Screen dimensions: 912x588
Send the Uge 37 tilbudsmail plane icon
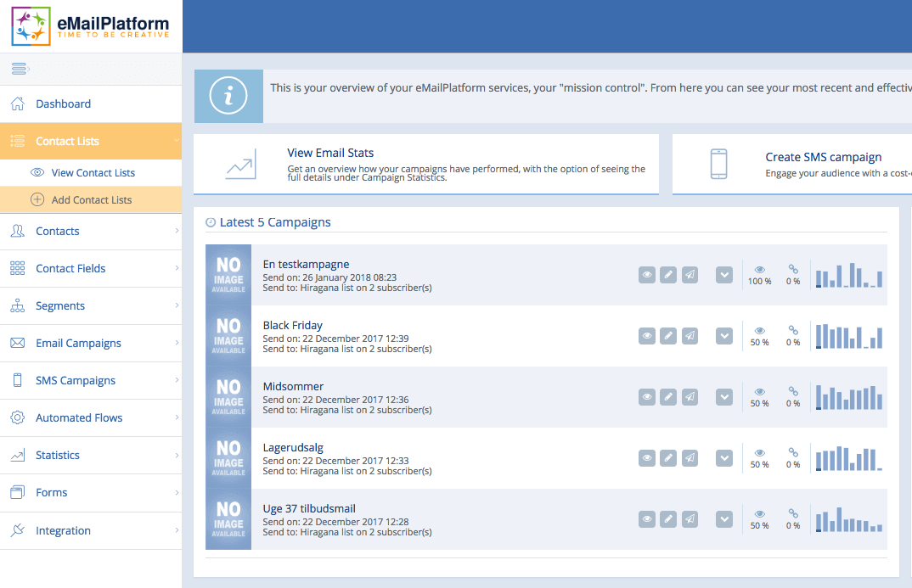coord(690,519)
